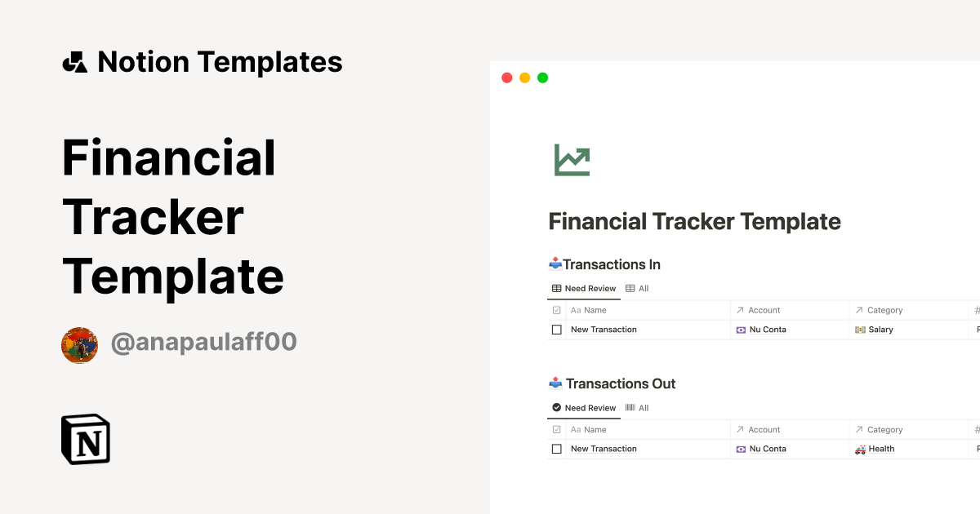This screenshot has height=514, width=980.
Task: Check the New Transaction checkbox under Transactions Out
Action: tap(556, 448)
